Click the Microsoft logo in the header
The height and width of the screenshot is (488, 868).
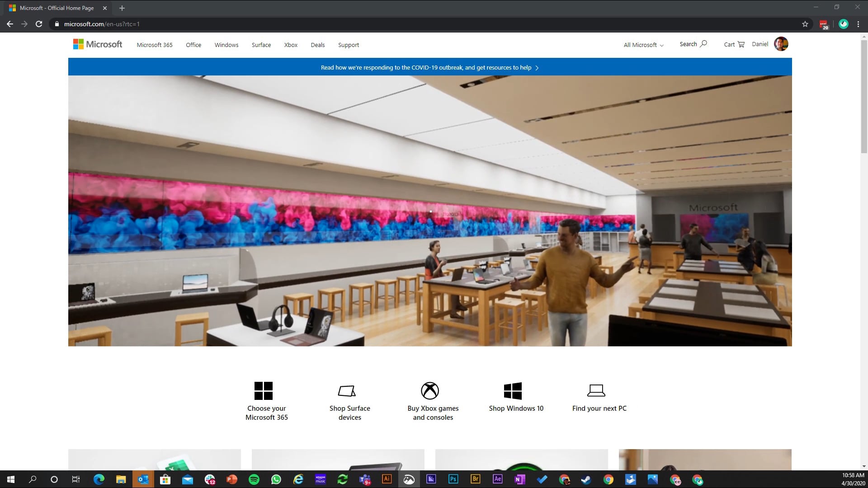point(98,44)
